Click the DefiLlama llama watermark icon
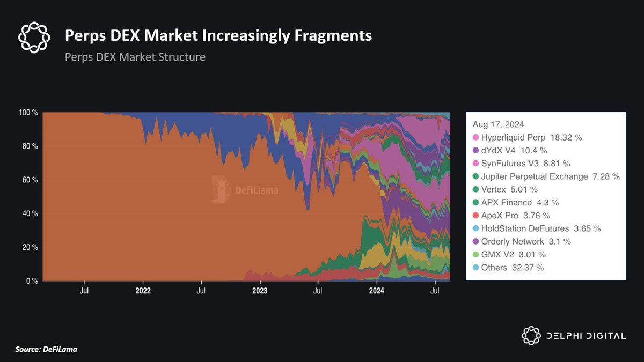The height and width of the screenshot is (362, 644). (219, 189)
